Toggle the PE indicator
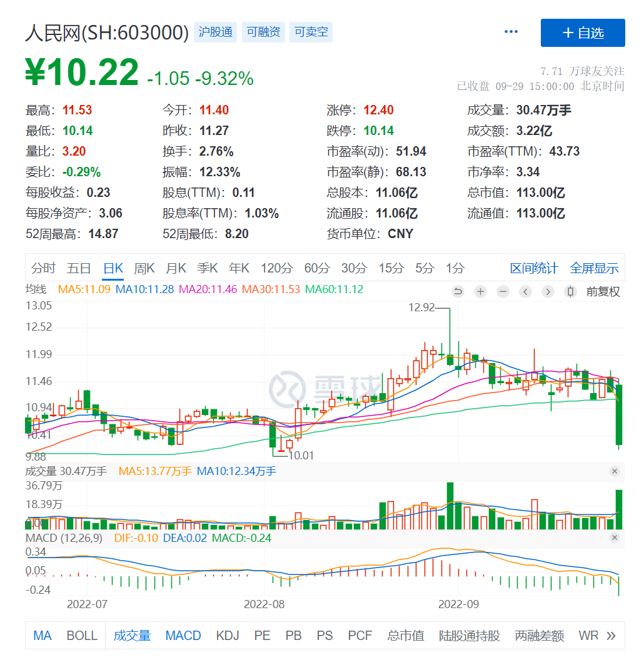This screenshot has width=644, height=665. (x=262, y=635)
